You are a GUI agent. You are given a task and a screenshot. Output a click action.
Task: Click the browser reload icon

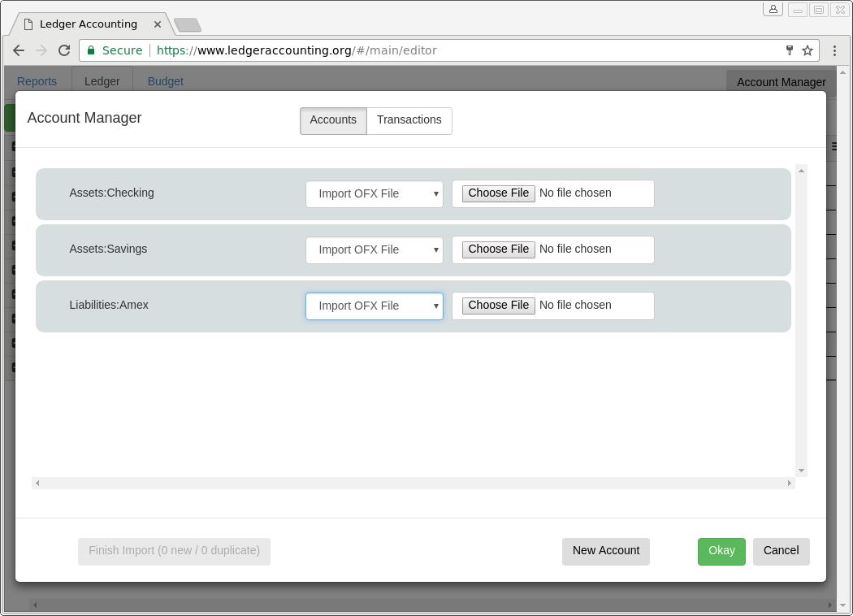[x=64, y=50]
